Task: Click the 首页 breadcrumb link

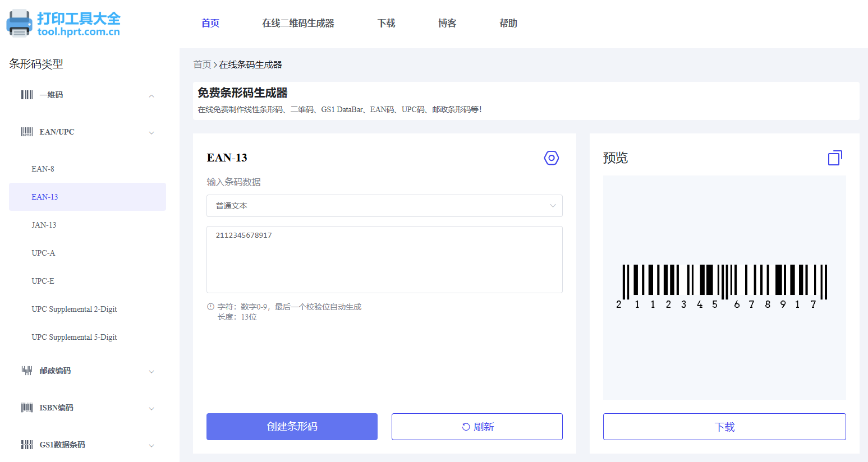Action: [202, 64]
